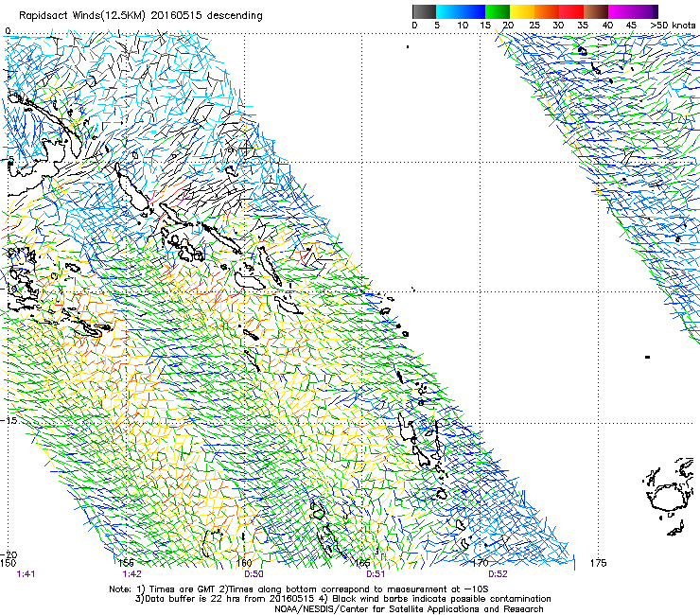Click the '160' longitude label

tap(244, 563)
